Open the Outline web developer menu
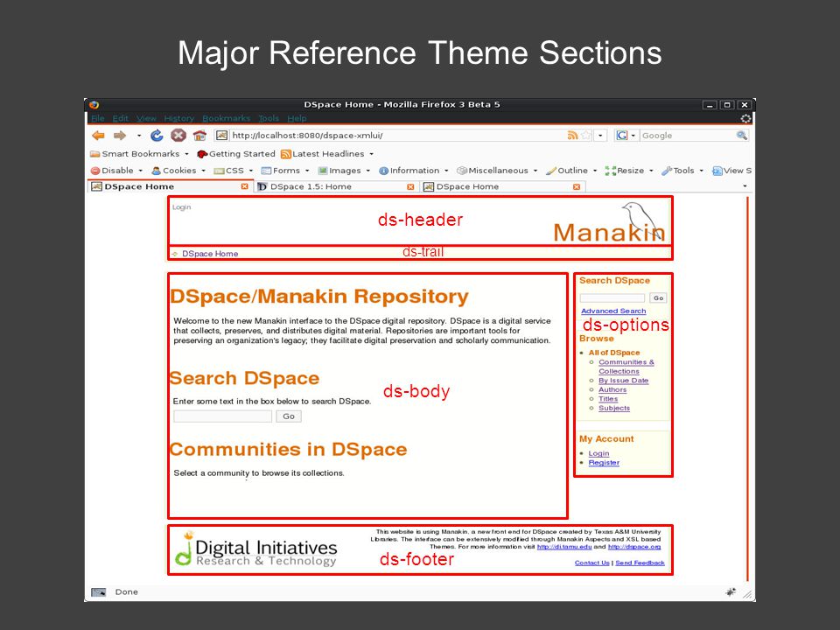Viewport: 840px width, 630px height. point(571,171)
